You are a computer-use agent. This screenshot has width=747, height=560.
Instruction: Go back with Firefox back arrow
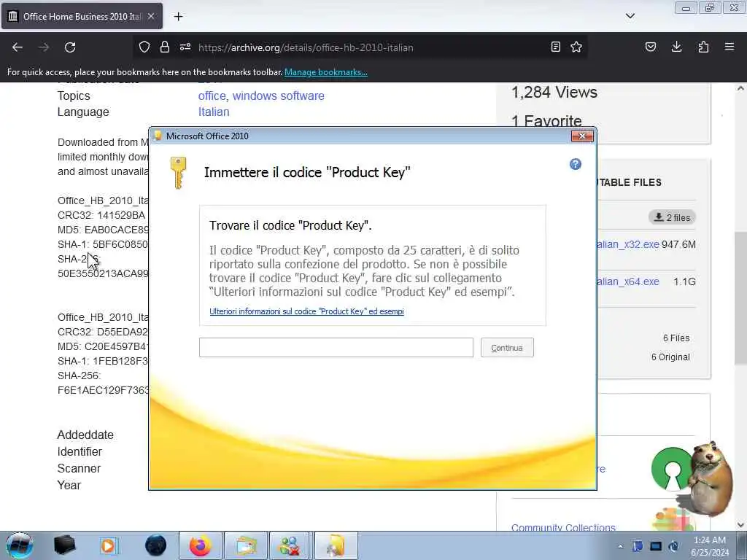coord(18,47)
